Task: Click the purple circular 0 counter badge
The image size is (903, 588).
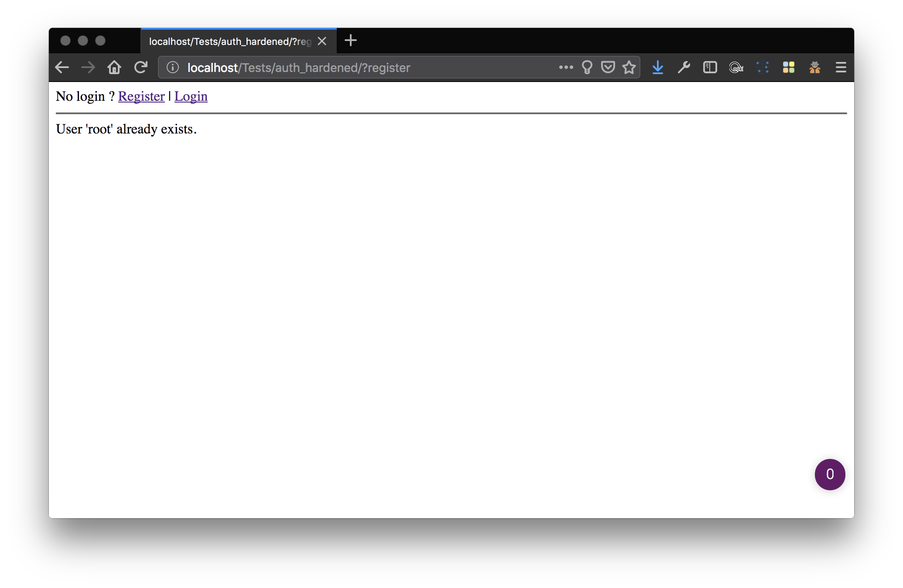Action: [x=830, y=475]
